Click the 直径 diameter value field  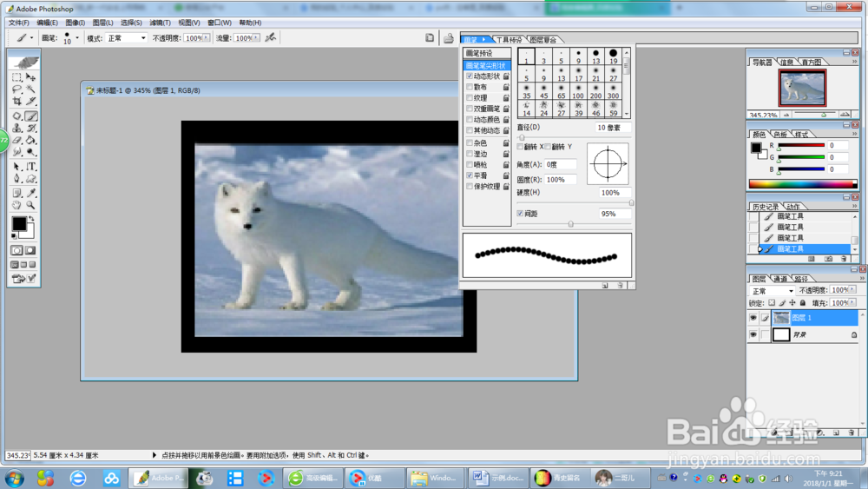tap(613, 128)
